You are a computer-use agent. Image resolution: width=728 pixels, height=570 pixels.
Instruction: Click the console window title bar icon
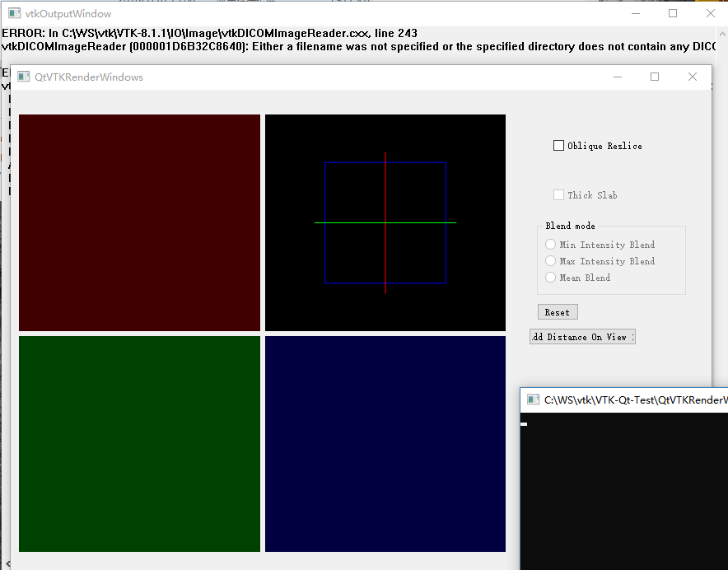pyautogui.click(x=532, y=399)
